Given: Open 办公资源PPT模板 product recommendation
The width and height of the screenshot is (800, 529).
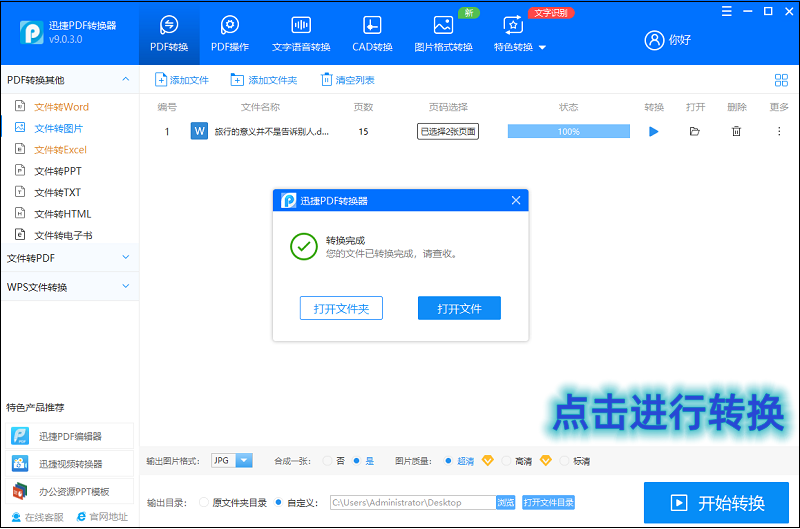Looking at the screenshot, I should [x=69, y=491].
